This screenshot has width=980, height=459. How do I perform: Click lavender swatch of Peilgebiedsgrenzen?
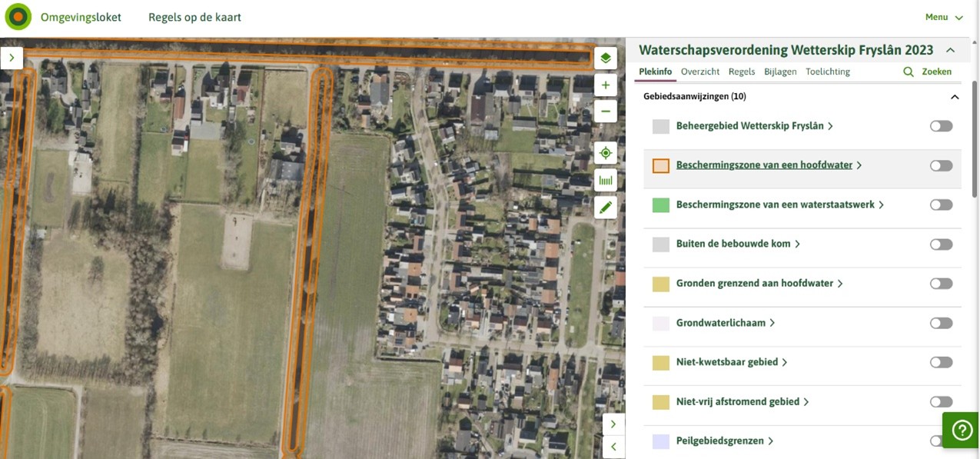660,441
